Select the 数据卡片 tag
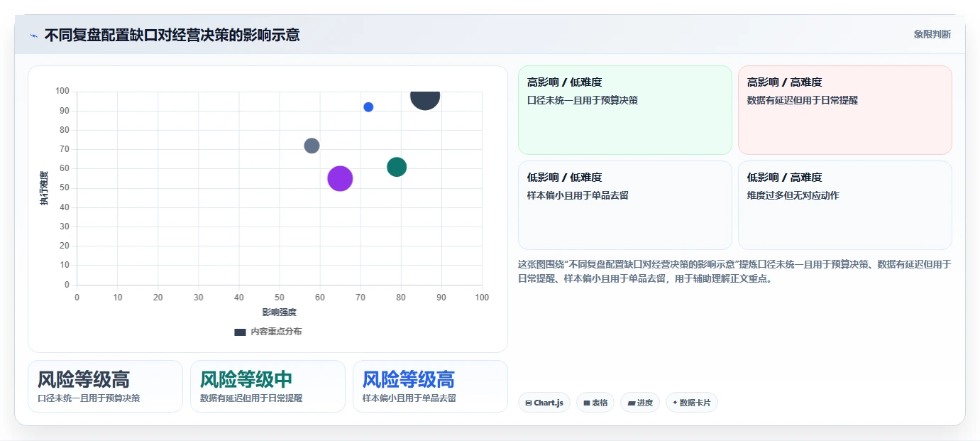980x441 pixels. [x=692, y=403]
